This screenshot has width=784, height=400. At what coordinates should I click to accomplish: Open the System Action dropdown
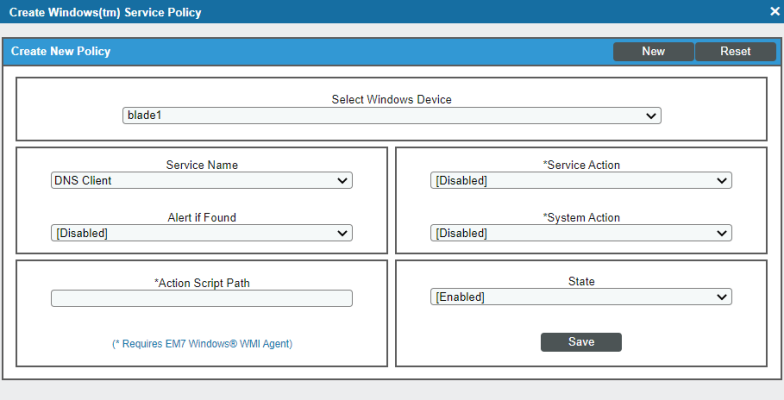581,233
